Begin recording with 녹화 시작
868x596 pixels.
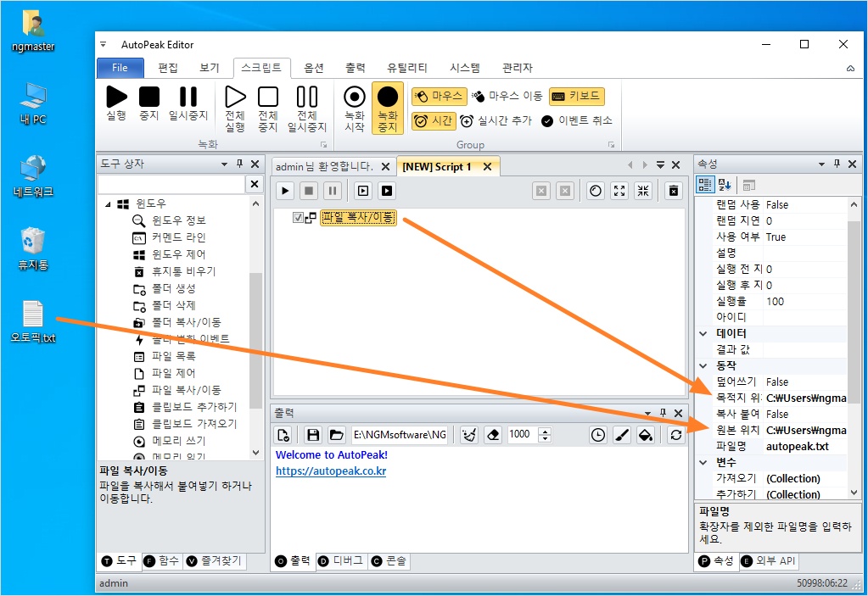click(355, 109)
